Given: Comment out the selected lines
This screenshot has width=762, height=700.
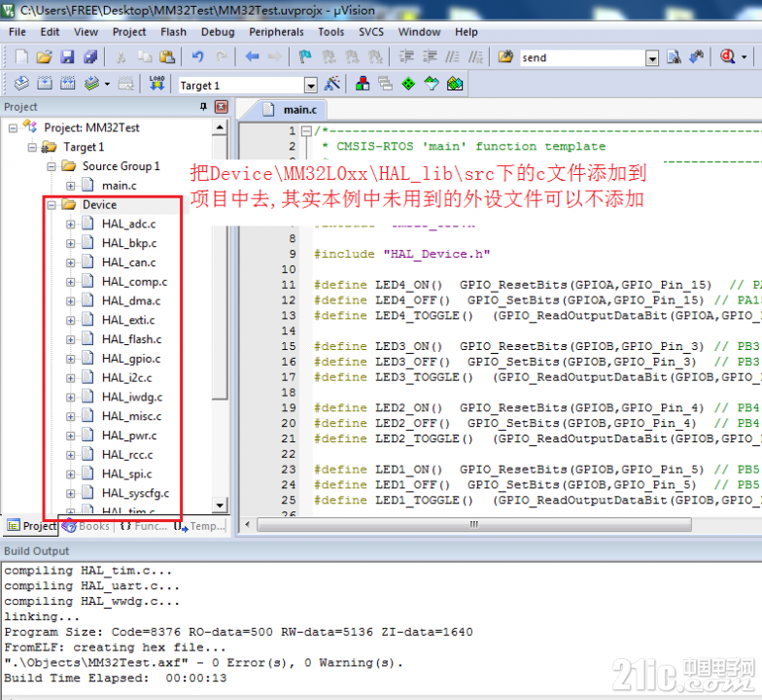Looking at the screenshot, I should pos(453,56).
